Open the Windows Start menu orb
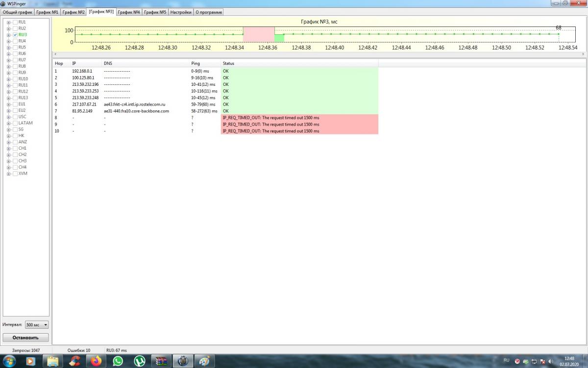 coord(9,361)
